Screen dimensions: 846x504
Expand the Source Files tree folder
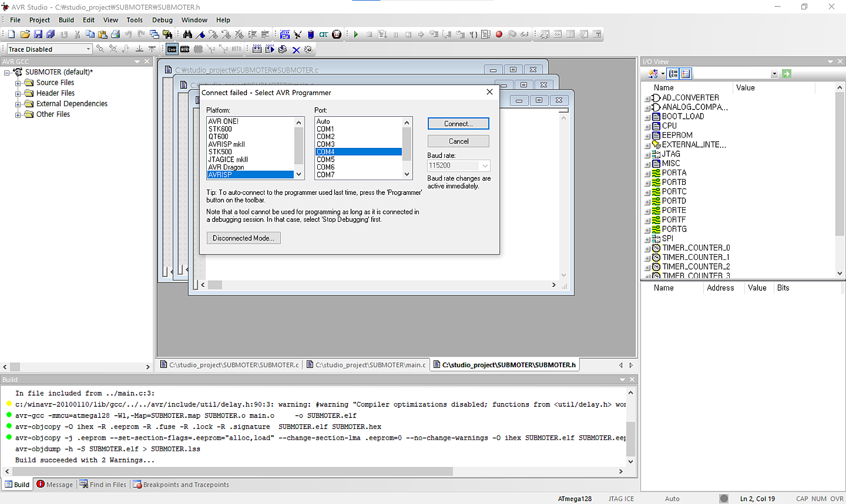[18, 83]
